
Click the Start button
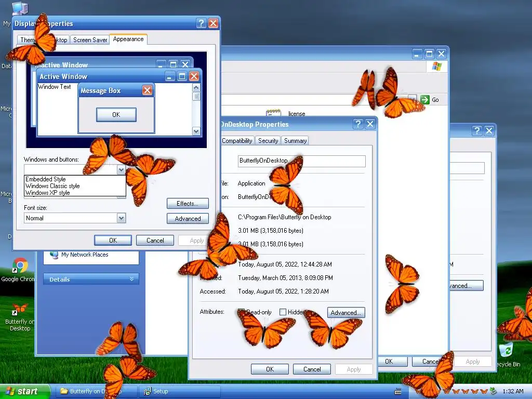(25, 391)
